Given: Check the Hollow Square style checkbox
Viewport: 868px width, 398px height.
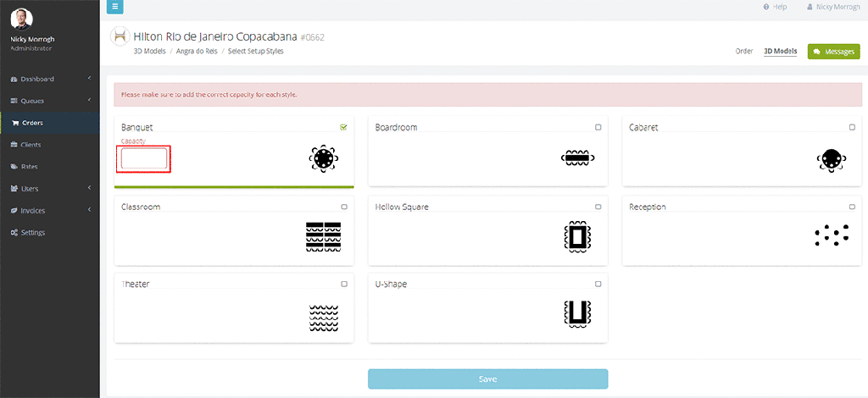Looking at the screenshot, I should (598, 207).
